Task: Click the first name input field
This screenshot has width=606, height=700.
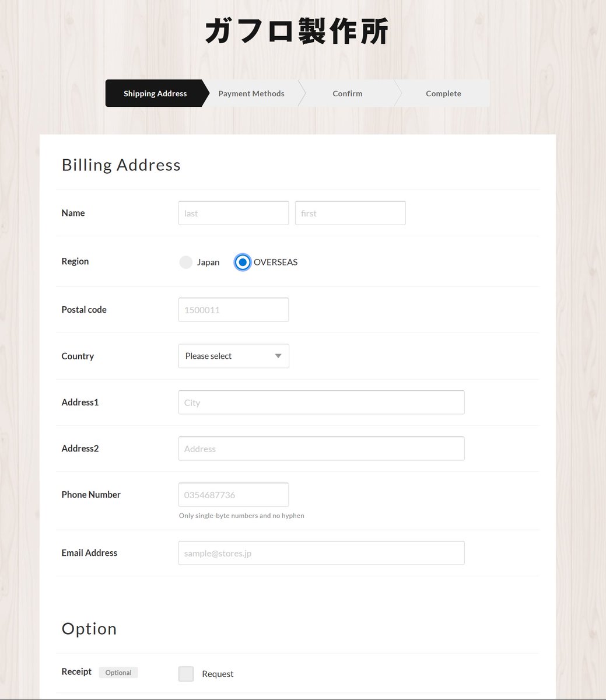Action: point(350,213)
